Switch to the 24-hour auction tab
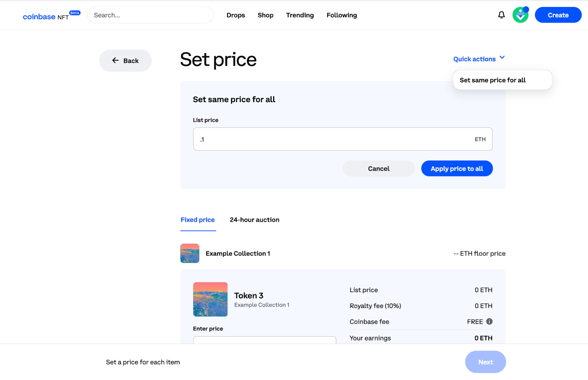The height and width of the screenshot is (380, 588). point(254,220)
